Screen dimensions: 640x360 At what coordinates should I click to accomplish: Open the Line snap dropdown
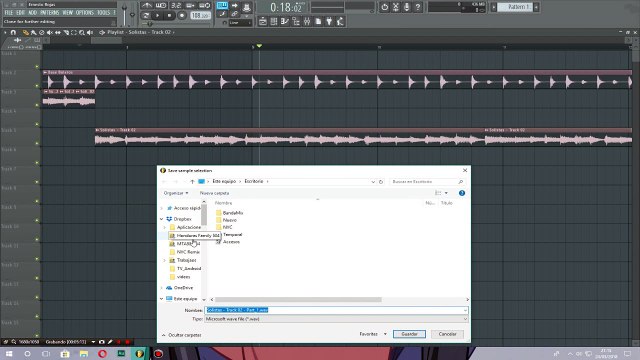[240, 23]
